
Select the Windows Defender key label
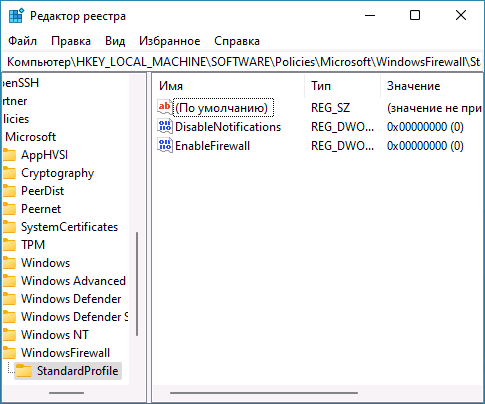[71, 299]
